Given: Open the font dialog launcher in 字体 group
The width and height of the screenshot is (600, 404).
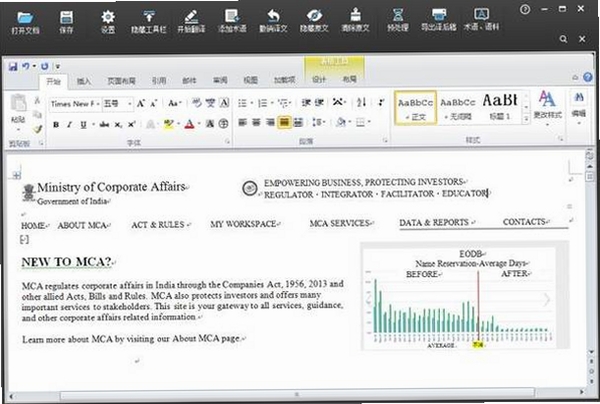Looking at the screenshot, I should (x=227, y=142).
